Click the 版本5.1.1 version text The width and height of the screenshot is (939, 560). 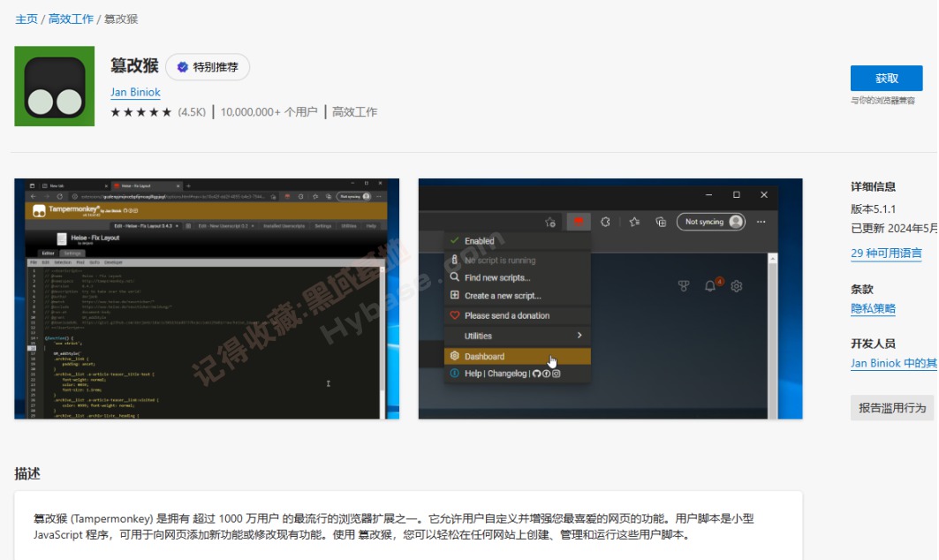873,209
